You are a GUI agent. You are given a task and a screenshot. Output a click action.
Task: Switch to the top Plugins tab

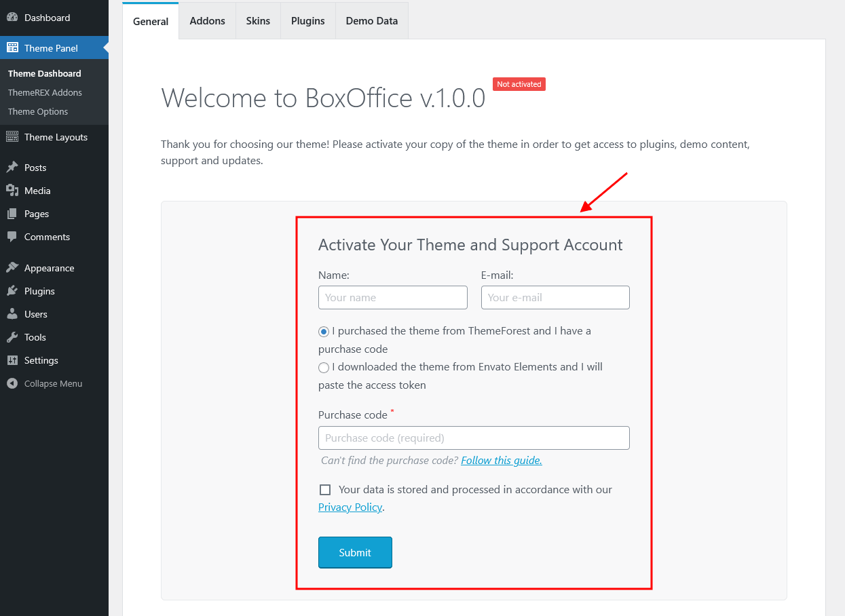tap(308, 21)
